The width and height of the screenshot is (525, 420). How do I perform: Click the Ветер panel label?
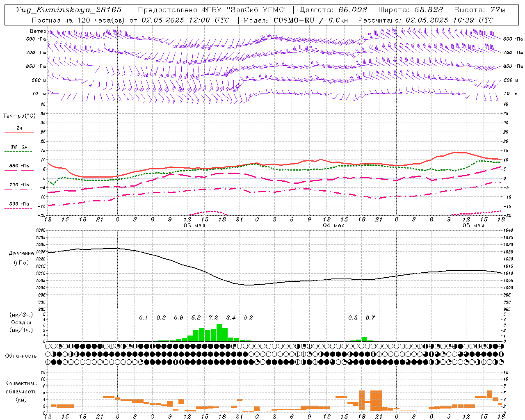pyautogui.click(x=38, y=31)
